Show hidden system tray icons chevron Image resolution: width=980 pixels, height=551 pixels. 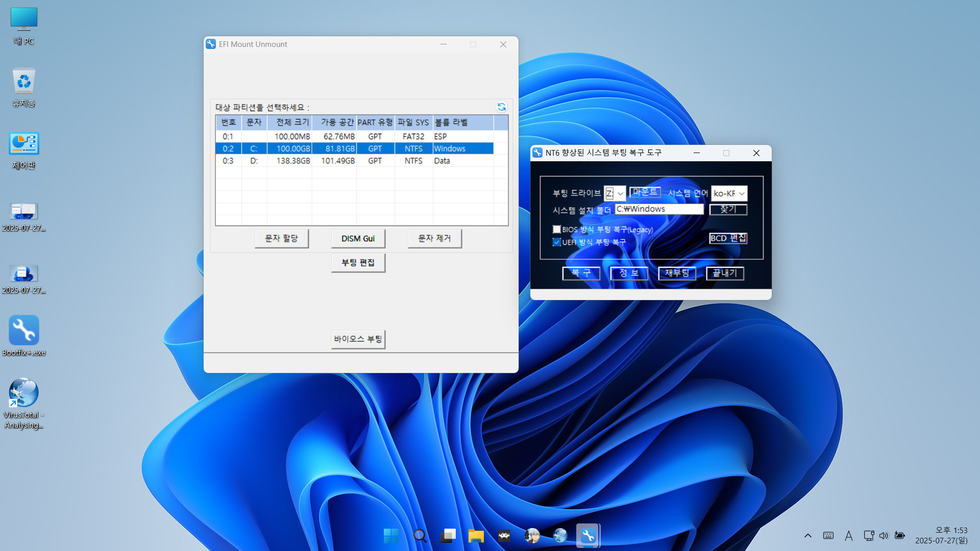click(807, 536)
